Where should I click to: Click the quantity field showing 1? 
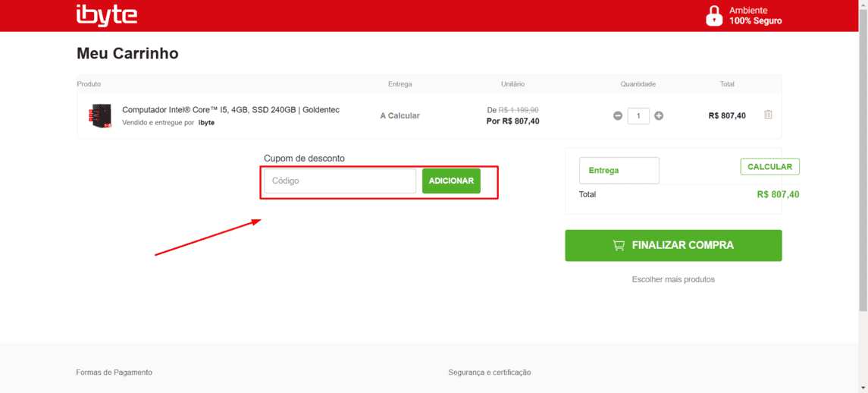[638, 116]
